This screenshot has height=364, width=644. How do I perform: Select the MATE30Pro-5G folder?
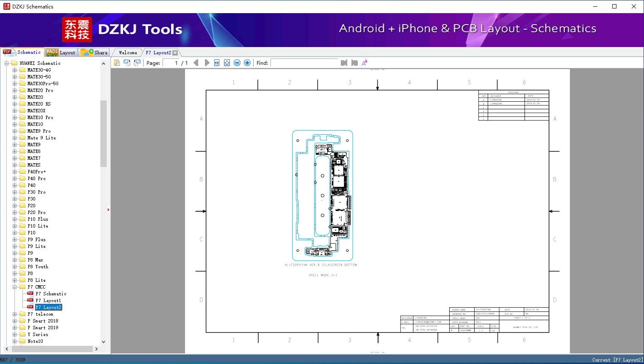(43, 83)
